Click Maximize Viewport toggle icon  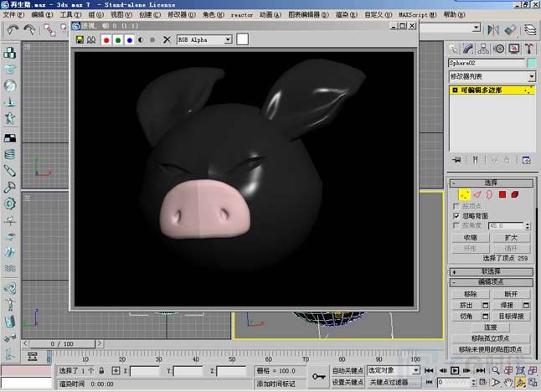click(533, 382)
